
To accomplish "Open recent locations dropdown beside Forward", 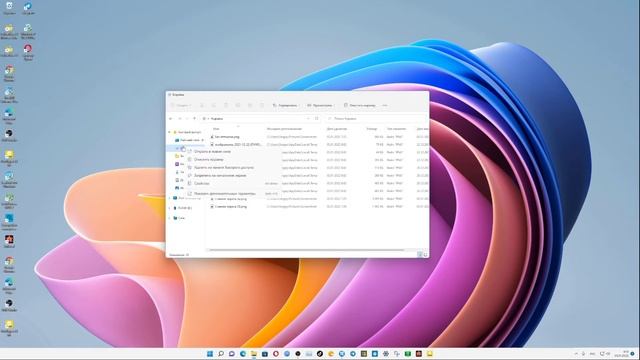I will click(187, 118).
